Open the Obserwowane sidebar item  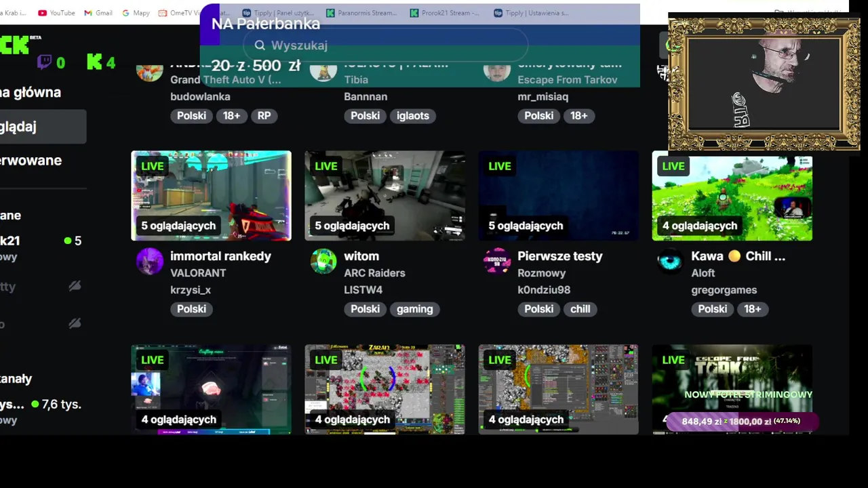point(31,161)
